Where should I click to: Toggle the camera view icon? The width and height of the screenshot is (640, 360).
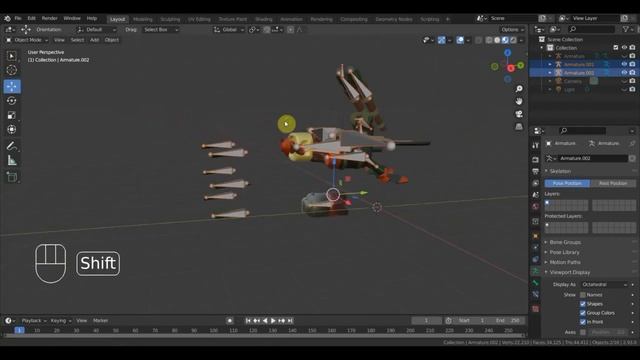pyautogui.click(x=519, y=114)
